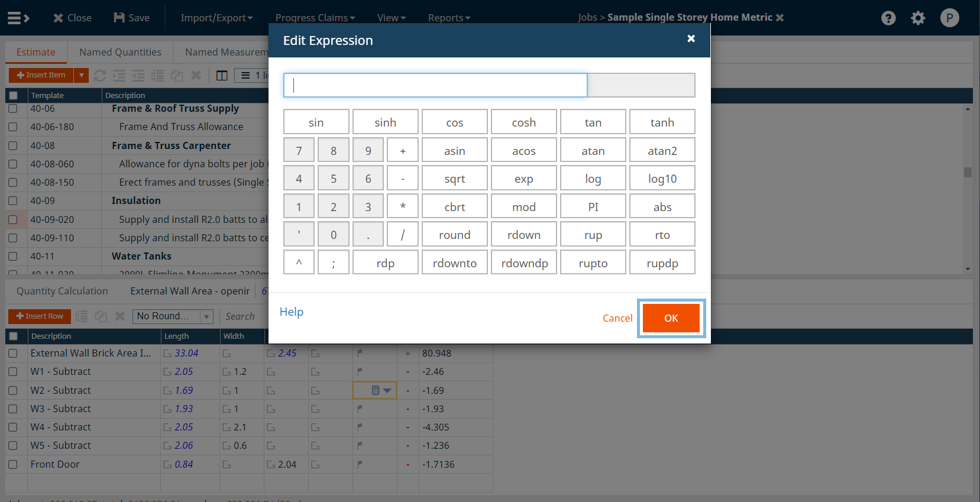The width and height of the screenshot is (980, 502).
Task: Click the Search field in quantity toolbar
Action: (241, 316)
